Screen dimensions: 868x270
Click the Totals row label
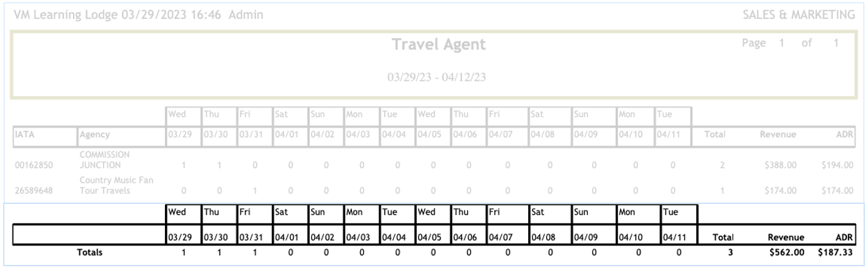coord(89,253)
